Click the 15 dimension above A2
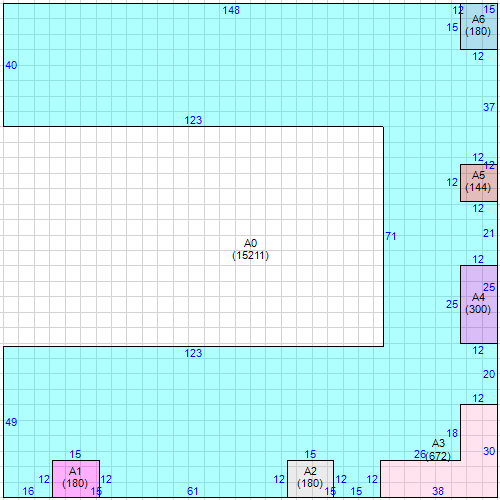This screenshot has width=500, height=500. tap(310, 454)
